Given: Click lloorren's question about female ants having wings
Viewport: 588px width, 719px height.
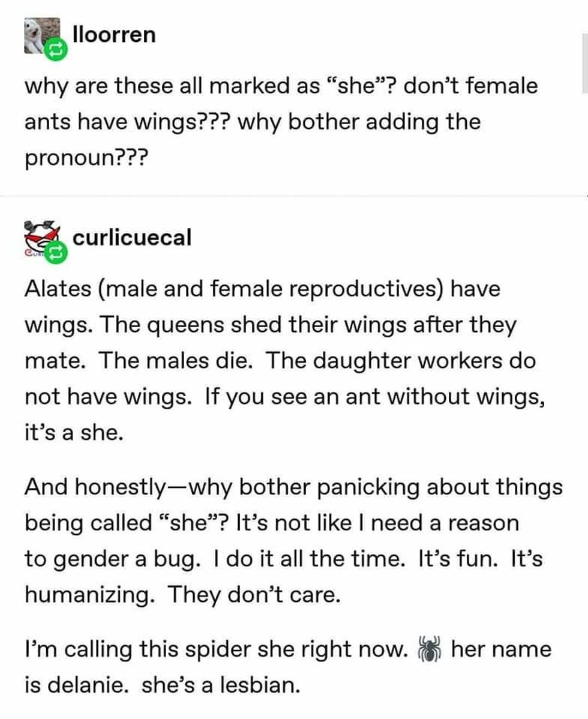Looking at the screenshot, I should [281, 122].
